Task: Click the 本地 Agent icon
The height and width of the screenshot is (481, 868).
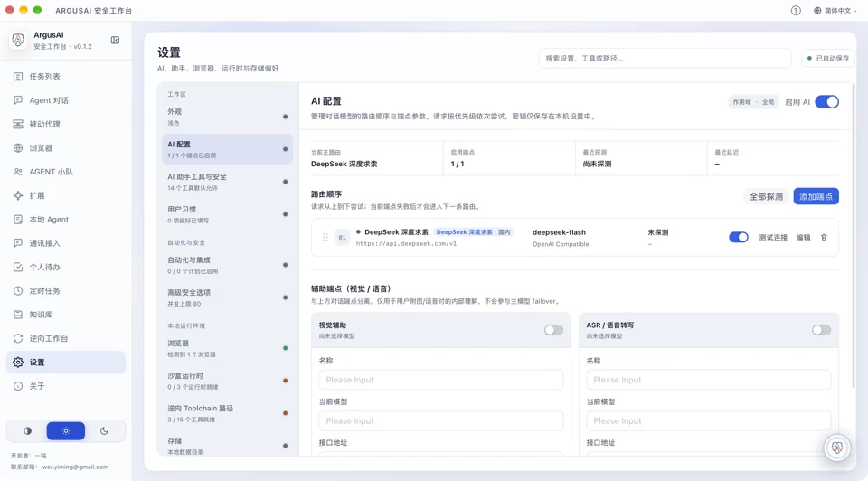Action: [x=18, y=219]
